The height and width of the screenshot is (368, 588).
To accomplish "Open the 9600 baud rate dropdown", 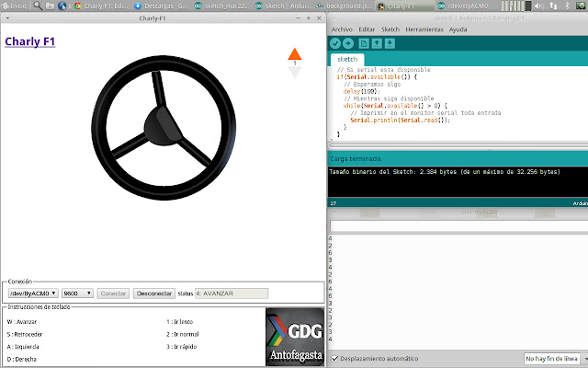I will click(77, 293).
